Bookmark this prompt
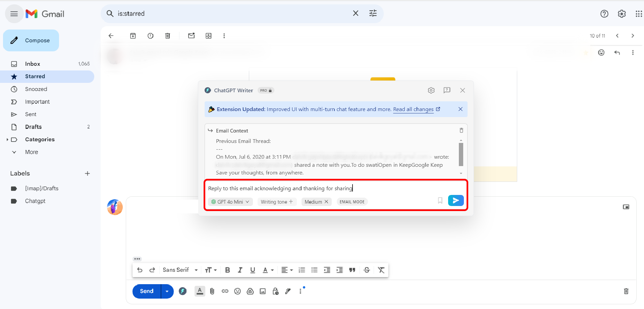 pyautogui.click(x=440, y=201)
